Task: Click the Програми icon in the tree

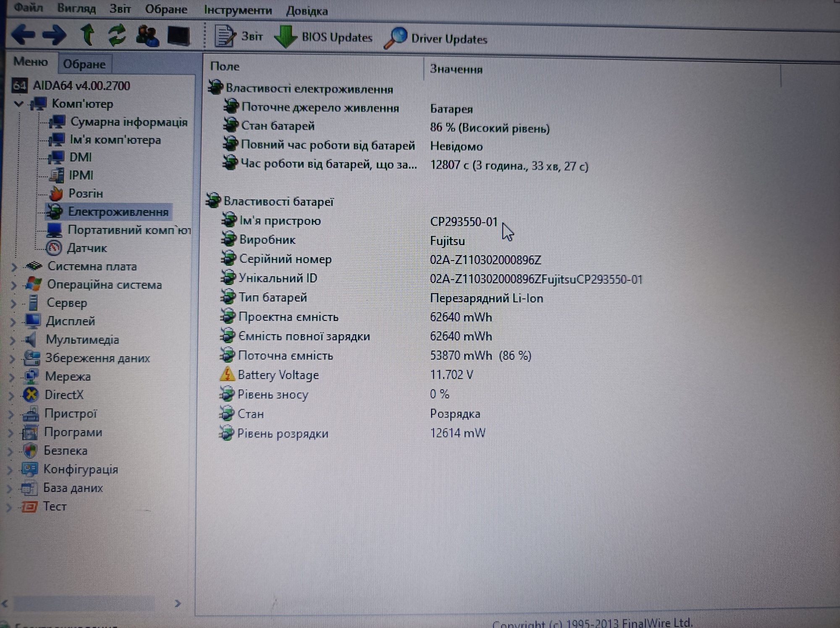Action: click(30, 432)
